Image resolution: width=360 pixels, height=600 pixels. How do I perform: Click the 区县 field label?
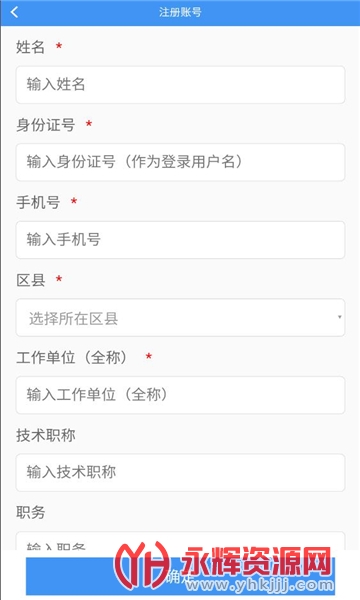[31, 280]
